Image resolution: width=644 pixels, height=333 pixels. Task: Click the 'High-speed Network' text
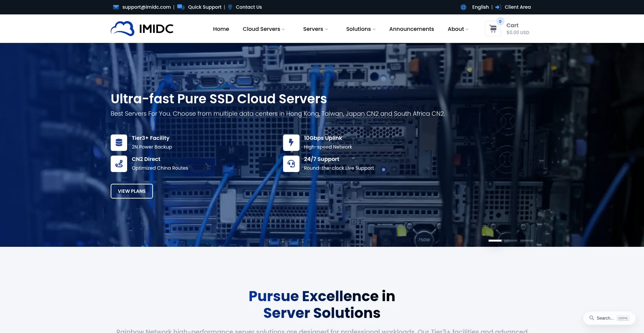[328, 147]
